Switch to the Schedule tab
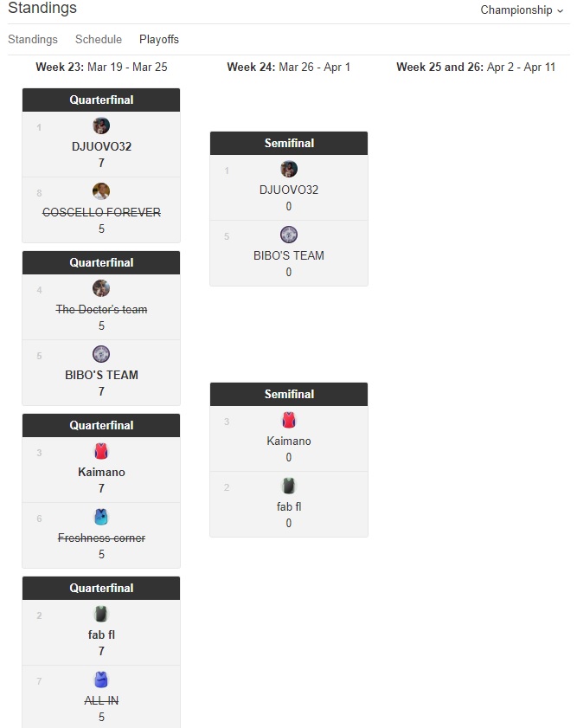This screenshot has height=728, width=577. [x=99, y=40]
